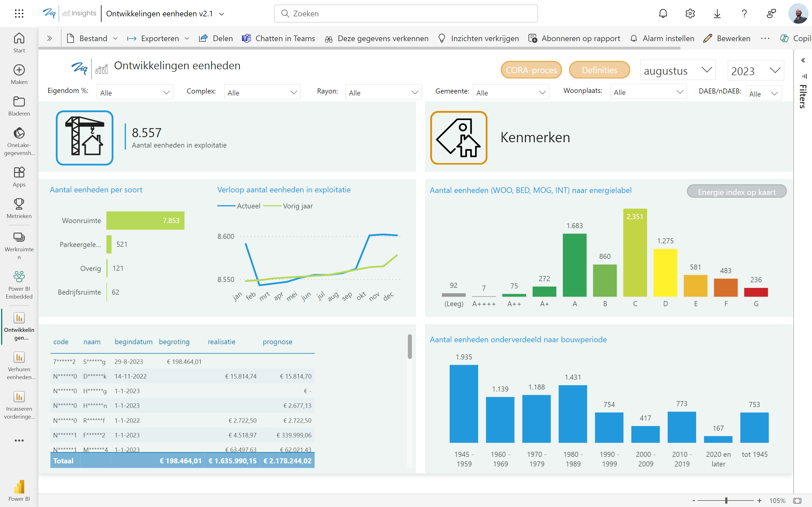Click the zoom slider handle
This screenshot has width=812, height=507.
coord(726,501)
